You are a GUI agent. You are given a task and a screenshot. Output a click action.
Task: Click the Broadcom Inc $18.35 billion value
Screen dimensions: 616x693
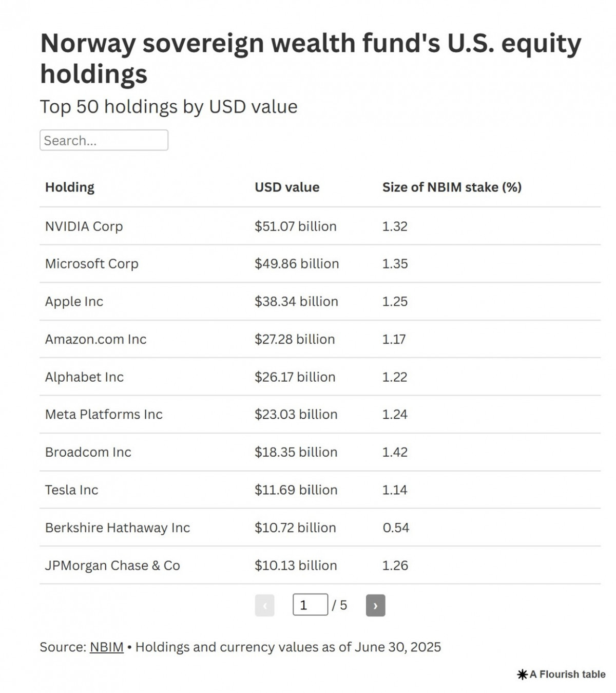pyautogui.click(x=296, y=452)
